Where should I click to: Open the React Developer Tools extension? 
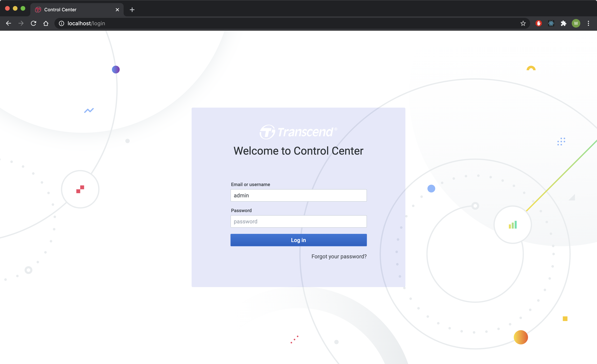click(x=551, y=23)
